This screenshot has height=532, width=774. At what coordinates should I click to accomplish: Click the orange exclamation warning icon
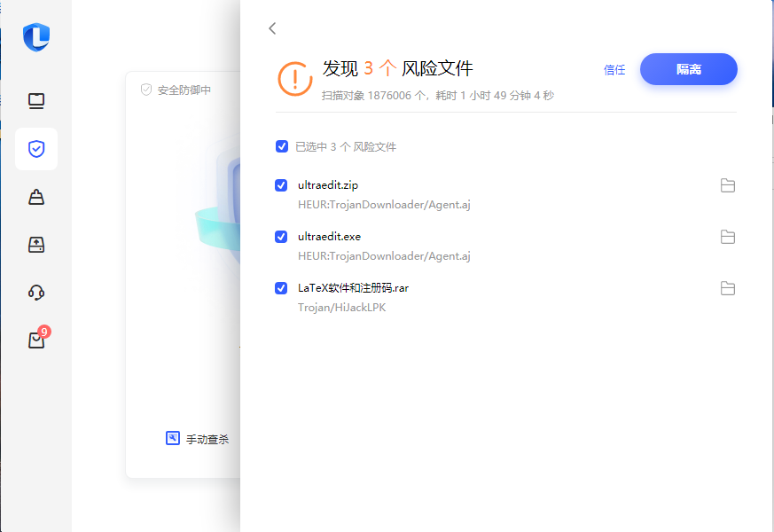pos(294,79)
